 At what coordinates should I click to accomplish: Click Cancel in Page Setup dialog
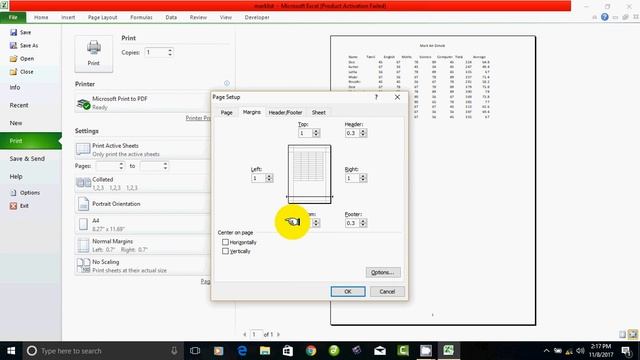pyautogui.click(x=387, y=291)
